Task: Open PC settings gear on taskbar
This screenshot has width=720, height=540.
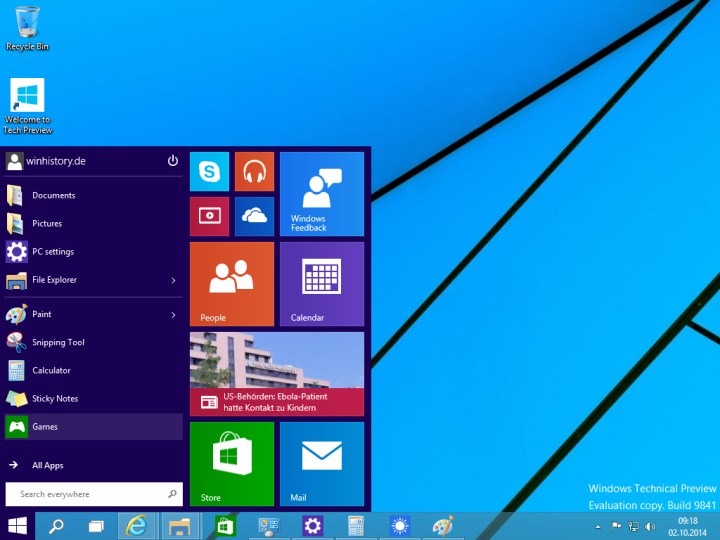Action: click(313, 526)
